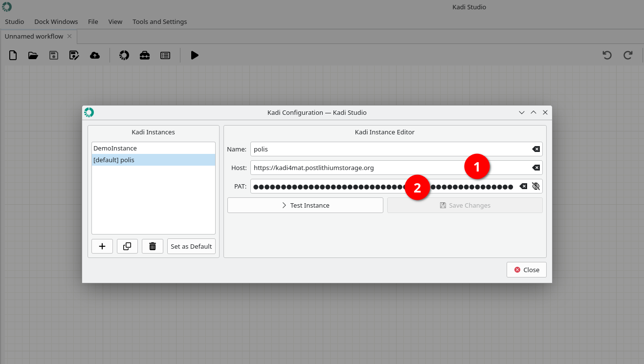Viewport: 644px width, 364px height.
Task: Open a workflow using the folder icon
Action: 33,55
